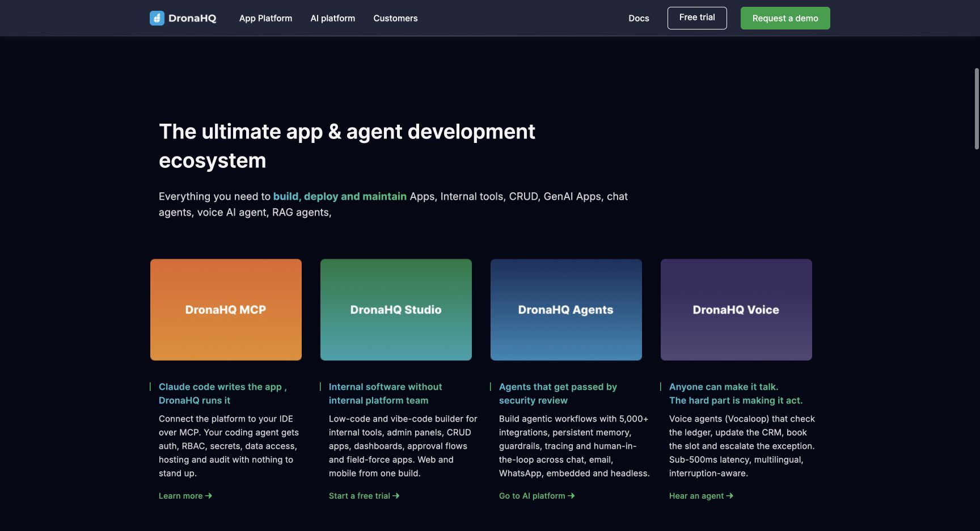Click the Request a demo button

point(785,18)
